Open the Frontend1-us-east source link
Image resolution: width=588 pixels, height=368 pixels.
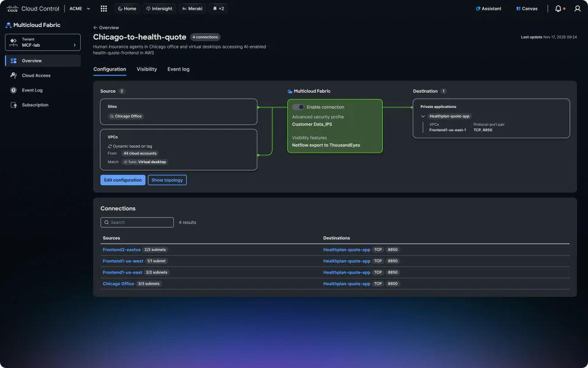point(123,272)
